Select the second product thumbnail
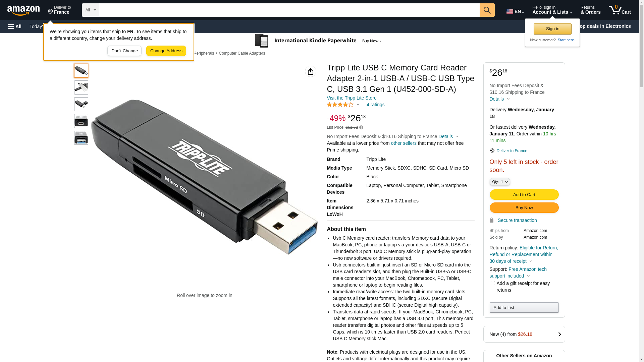 click(81, 87)
